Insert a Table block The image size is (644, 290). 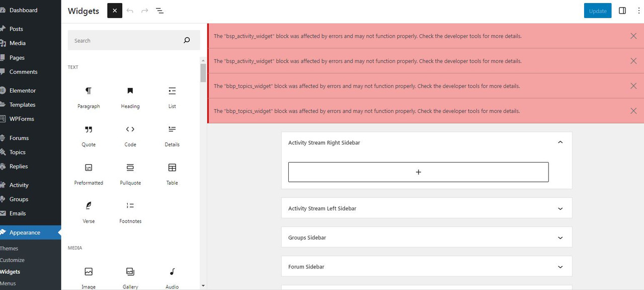172,174
